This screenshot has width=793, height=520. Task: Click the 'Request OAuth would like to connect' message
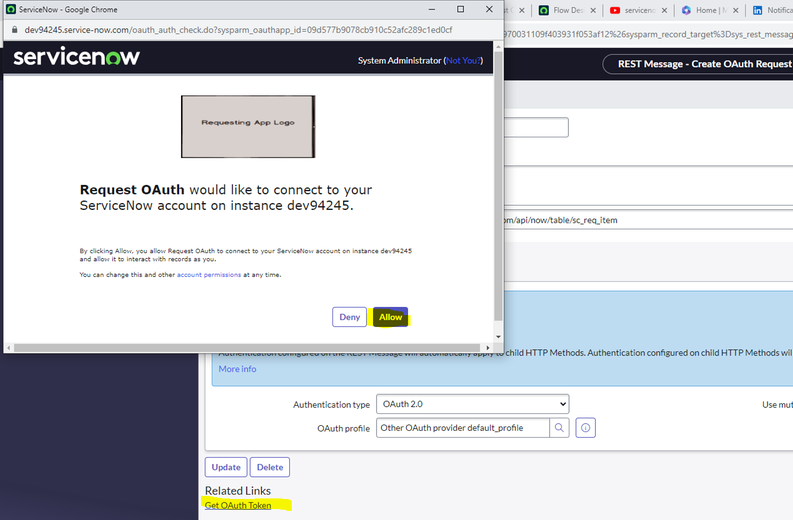click(x=226, y=197)
